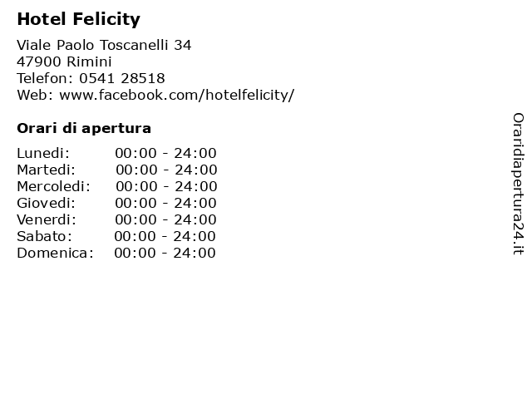Viewport: 532px width, 399px height.
Task: Click the Viale Paolo Toscanelli 34 address
Action: (104, 45)
